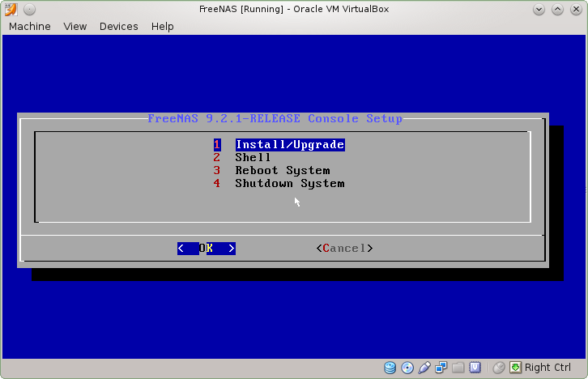Click the OK button in Console Setup
Viewport: 588px width, 379px height.
pos(207,248)
